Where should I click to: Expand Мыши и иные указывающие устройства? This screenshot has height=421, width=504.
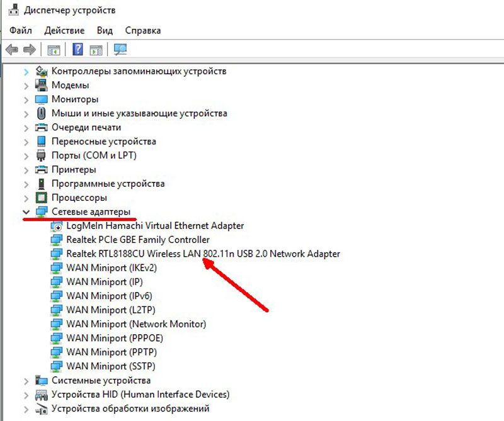pos(26,114)
